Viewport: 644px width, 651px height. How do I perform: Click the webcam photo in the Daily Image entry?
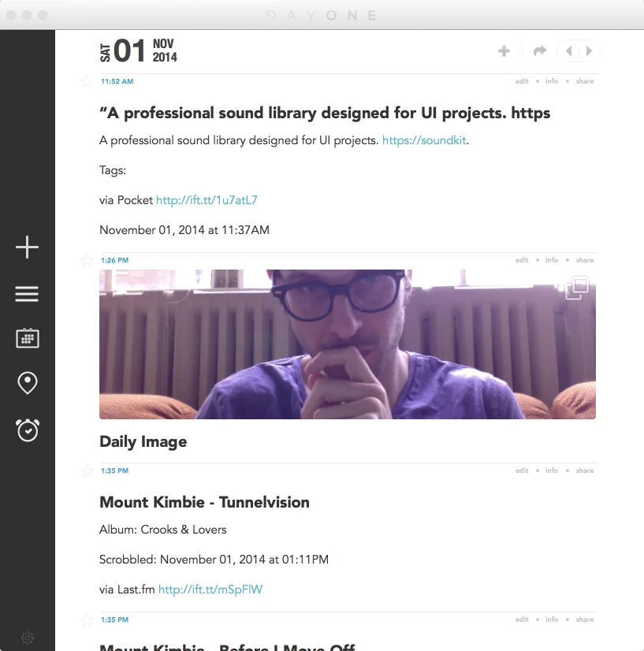[x=347, y=344]
